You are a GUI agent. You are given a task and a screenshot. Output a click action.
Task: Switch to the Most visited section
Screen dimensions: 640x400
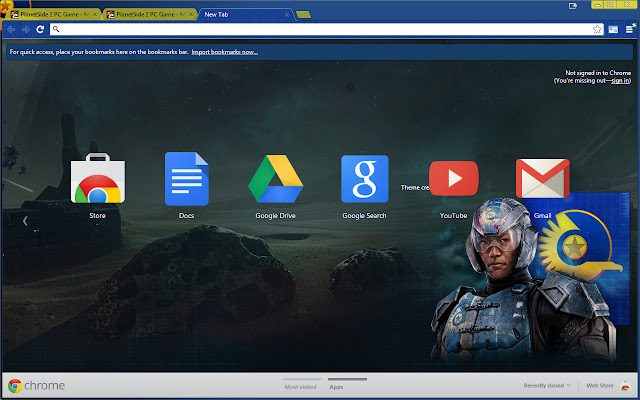pyautogui.click(x=301, y=387)
